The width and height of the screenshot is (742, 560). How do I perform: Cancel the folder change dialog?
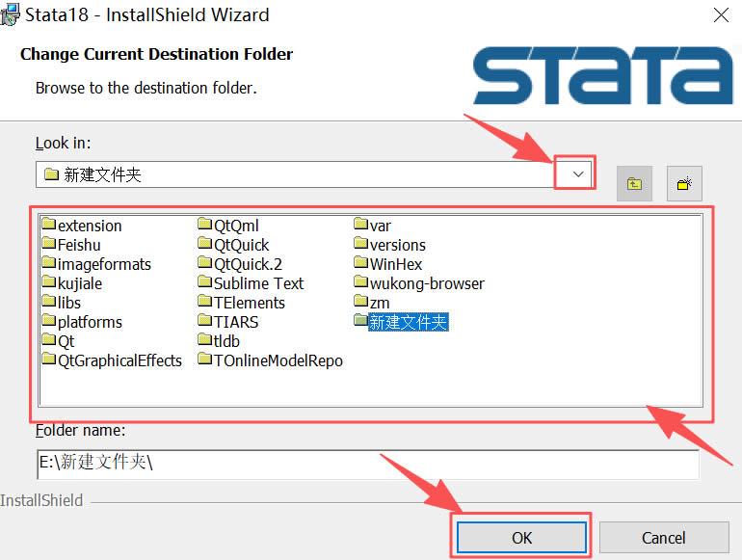coord(663,537)
